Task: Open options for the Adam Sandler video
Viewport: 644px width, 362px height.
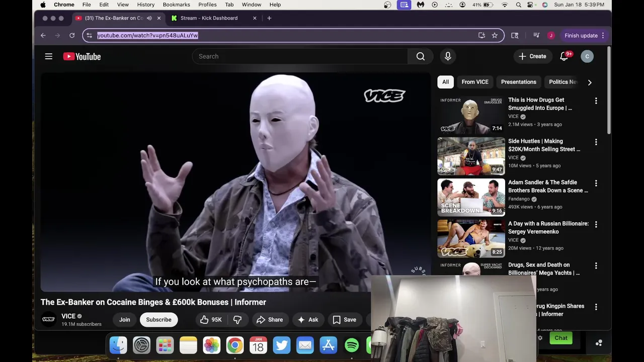Action: (596, 184)
